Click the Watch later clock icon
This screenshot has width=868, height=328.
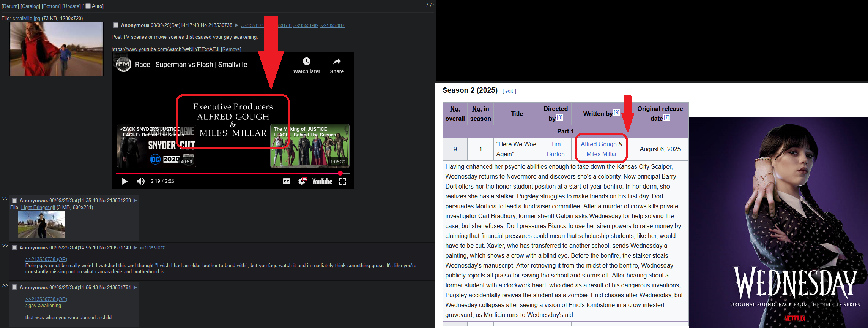coord(307,61)
